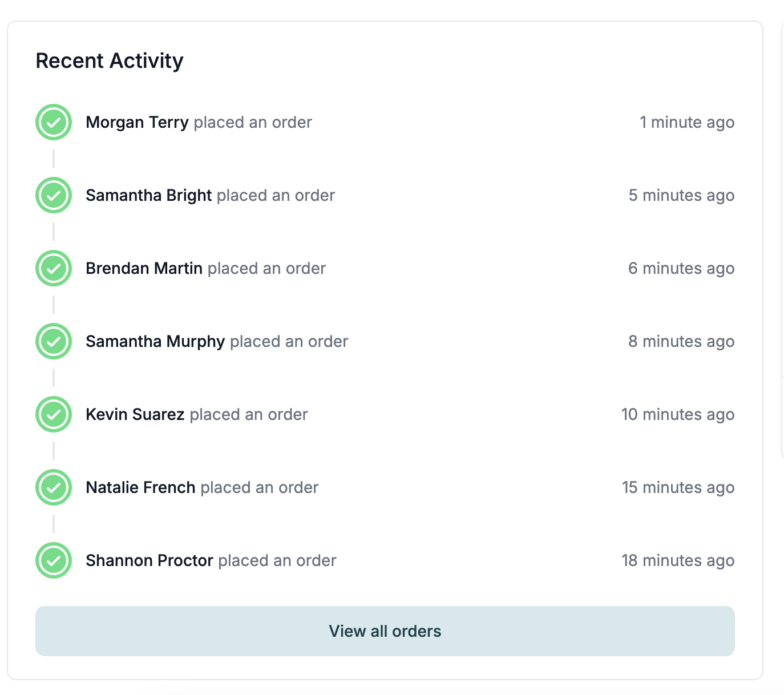Click the 1 minute ago timestamp
The image size is (784, 695).
(687, 122)
